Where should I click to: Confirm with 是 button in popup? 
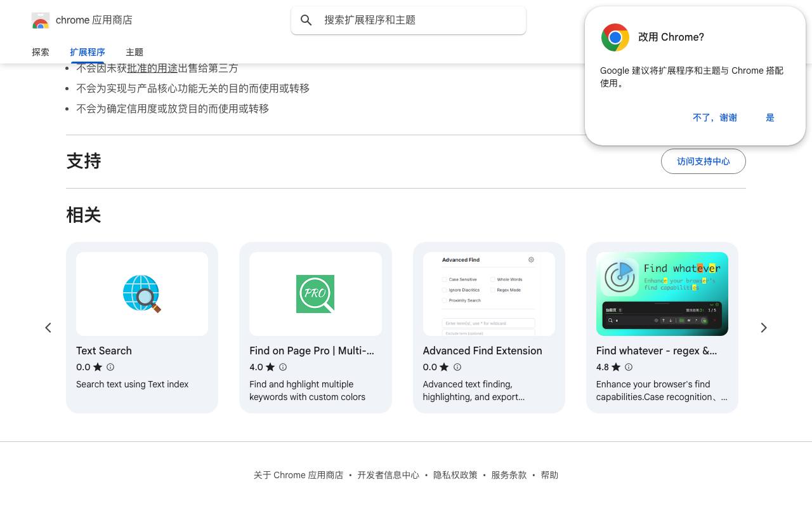(770, 117)
